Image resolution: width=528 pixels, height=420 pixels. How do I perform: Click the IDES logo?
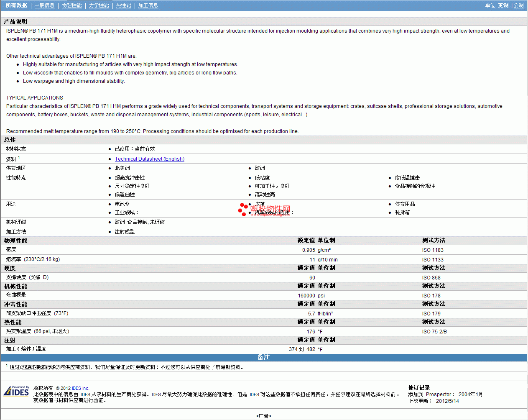(x=16, y=391)
